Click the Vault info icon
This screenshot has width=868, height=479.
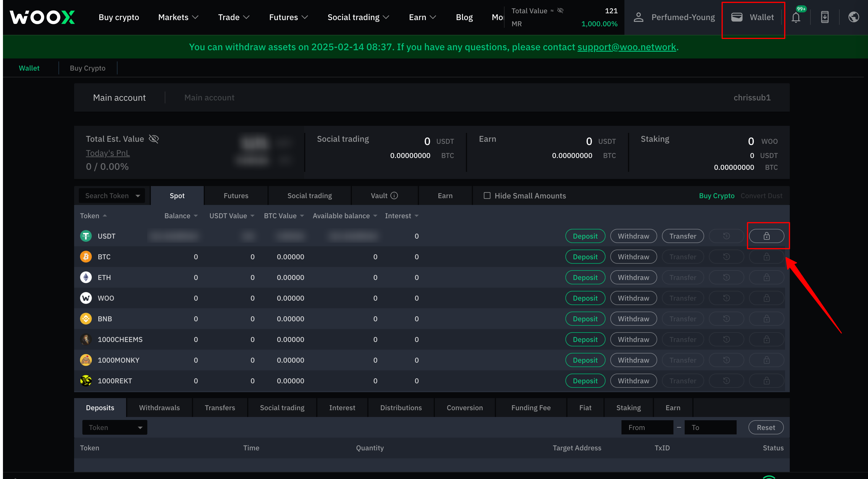394,195
